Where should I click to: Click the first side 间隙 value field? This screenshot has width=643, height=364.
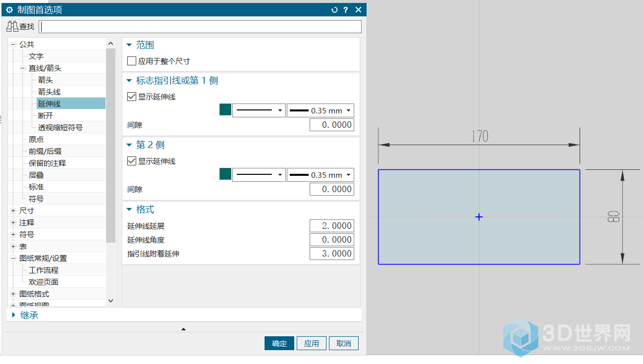[332, 125]
